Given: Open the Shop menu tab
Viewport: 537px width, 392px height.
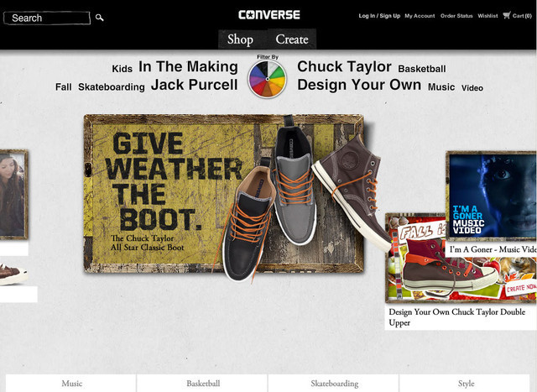Looking at the screenshot, I should [x=242, y=39].
